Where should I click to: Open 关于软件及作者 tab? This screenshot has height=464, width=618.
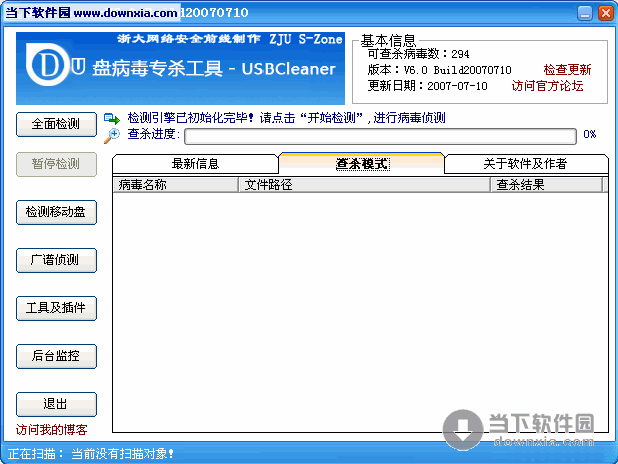pos(526,164)
